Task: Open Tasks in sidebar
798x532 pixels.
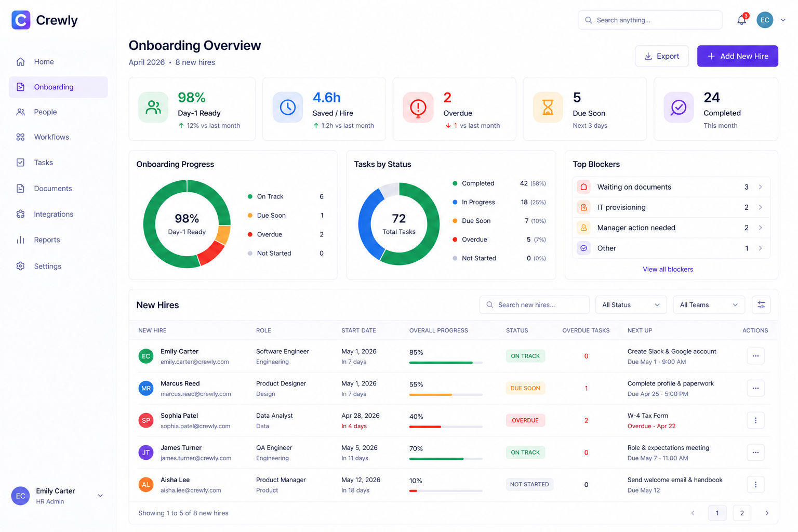Action: pyautogui.click(x=58, y=163)
